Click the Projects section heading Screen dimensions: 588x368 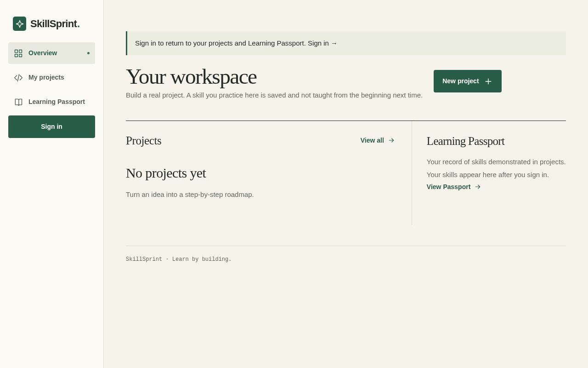(143, 141)
